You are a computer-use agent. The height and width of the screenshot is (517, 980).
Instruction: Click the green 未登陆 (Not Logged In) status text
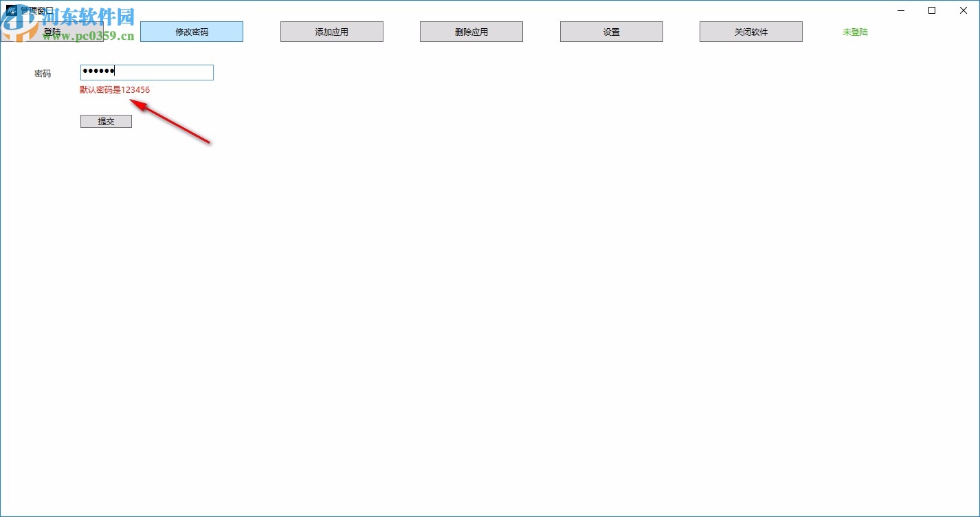click(x=854, y=32)
